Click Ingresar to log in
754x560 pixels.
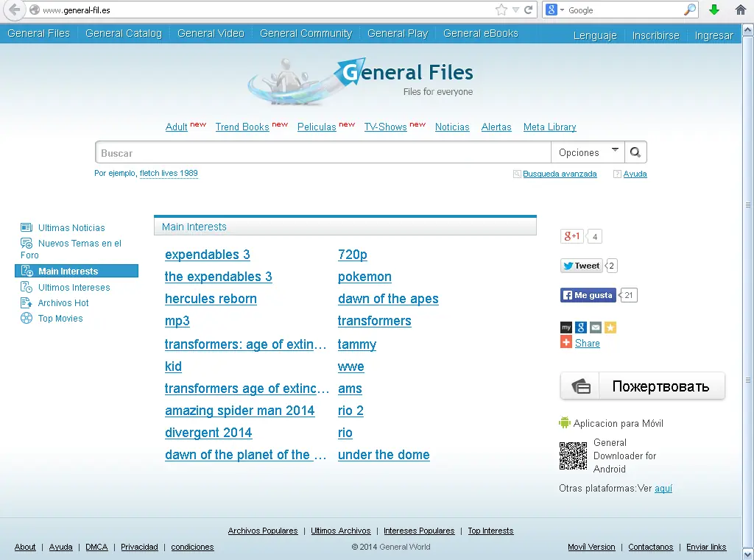tap(714, 35)
